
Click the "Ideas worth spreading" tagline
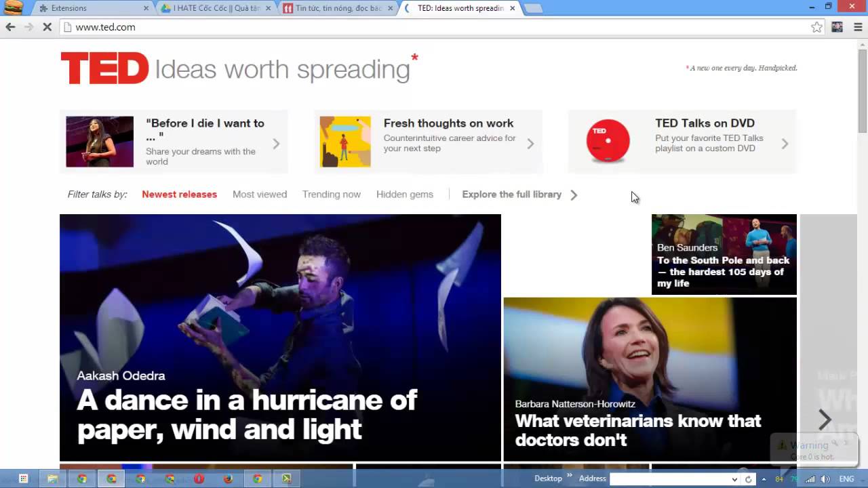(283, 70)
